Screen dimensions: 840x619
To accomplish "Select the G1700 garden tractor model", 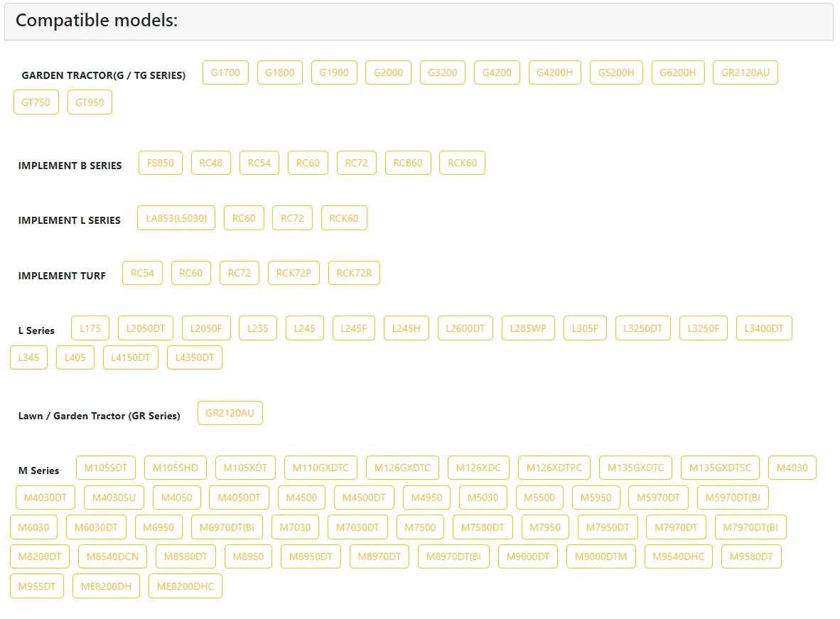I will point(225,73).
